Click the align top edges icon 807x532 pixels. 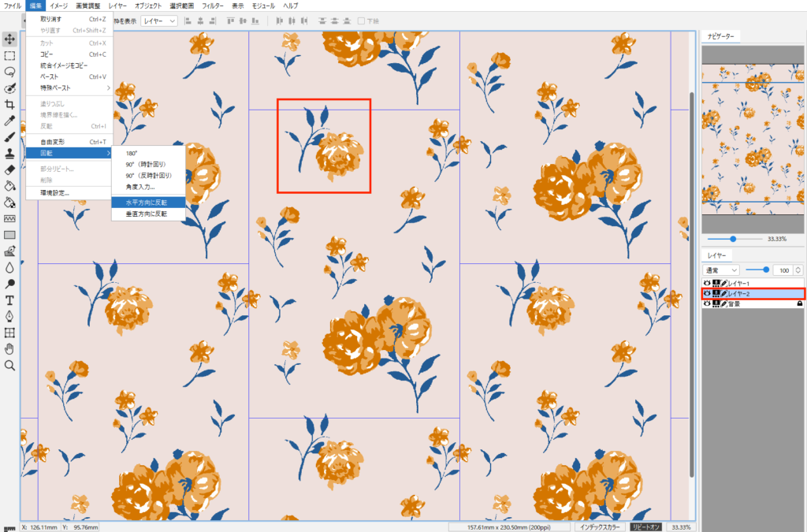tap(231, 21)
